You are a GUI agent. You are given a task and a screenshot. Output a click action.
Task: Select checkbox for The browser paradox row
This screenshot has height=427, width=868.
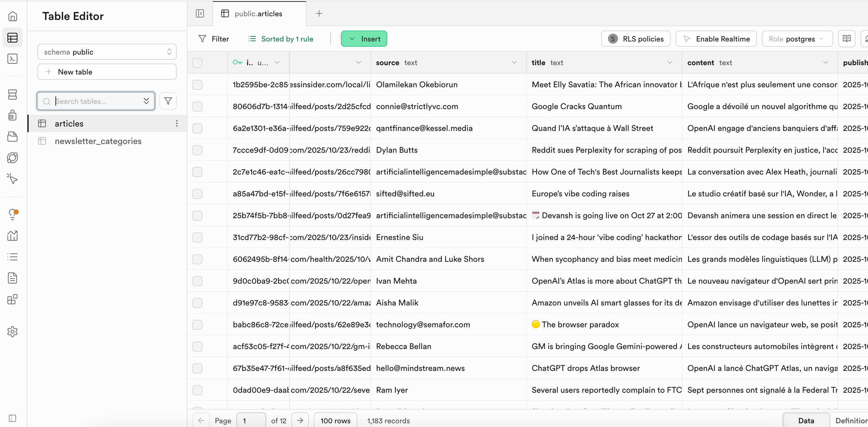coord(197,325)
